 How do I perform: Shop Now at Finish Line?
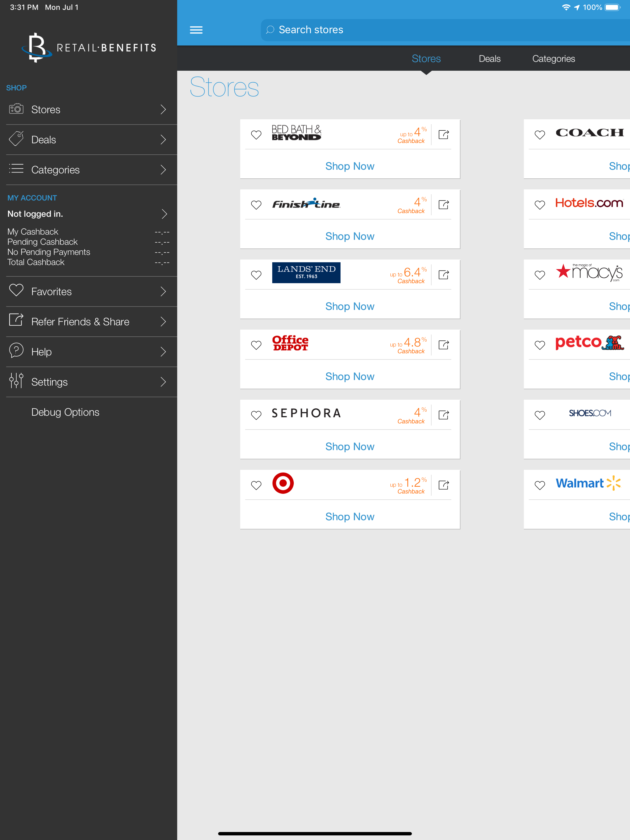(x=349, y=236)
